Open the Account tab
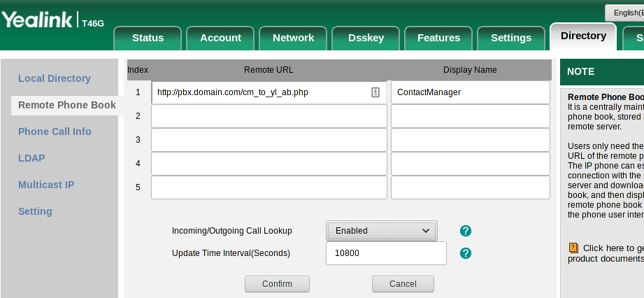Viewport: 644px width, 298px height. (220, 38)
